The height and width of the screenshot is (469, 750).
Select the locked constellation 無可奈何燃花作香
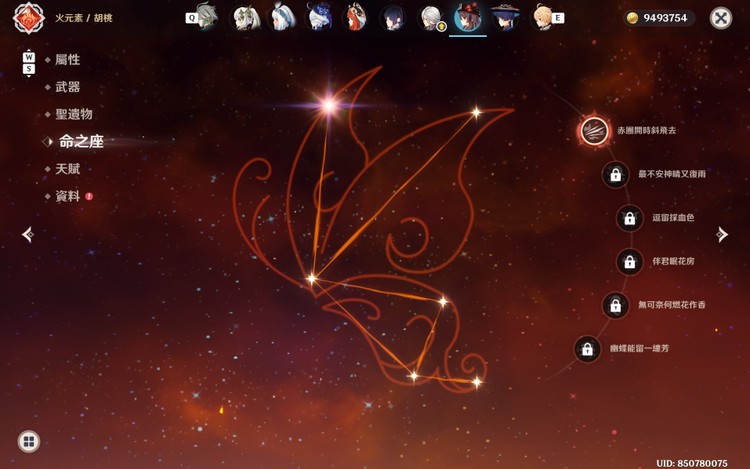point(616,305)
